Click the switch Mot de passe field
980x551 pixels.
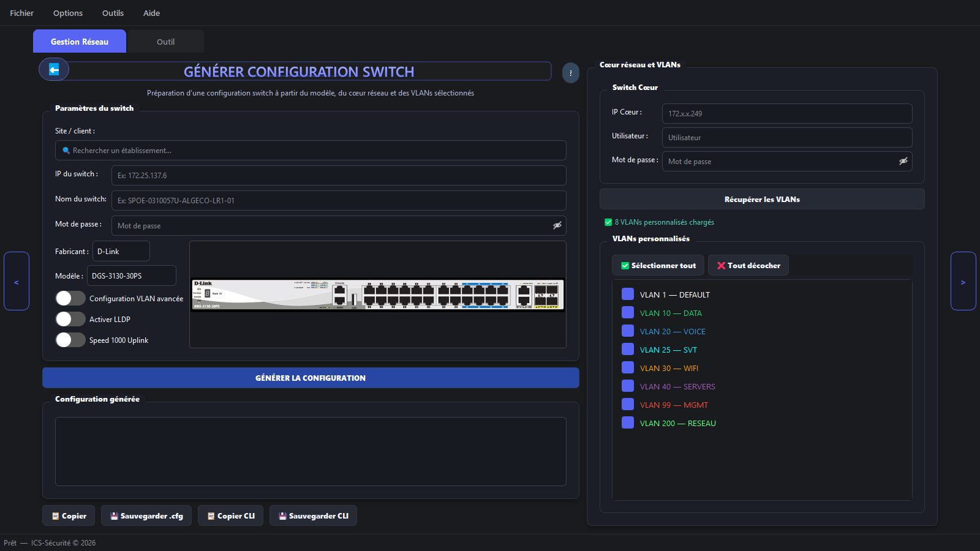pos(339,225)
